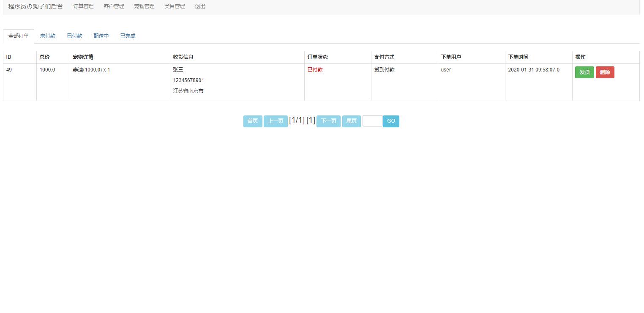644x313 pixels.
Task: Click the 尾页 (last page) button
Action: tap(351, 121)
